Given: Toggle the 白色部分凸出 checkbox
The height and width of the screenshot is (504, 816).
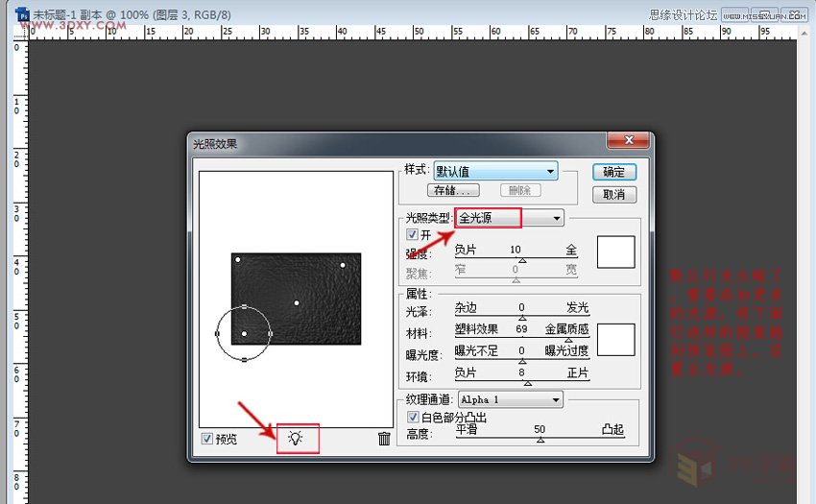Looking at the screenshot, I should tap(413, 417).
